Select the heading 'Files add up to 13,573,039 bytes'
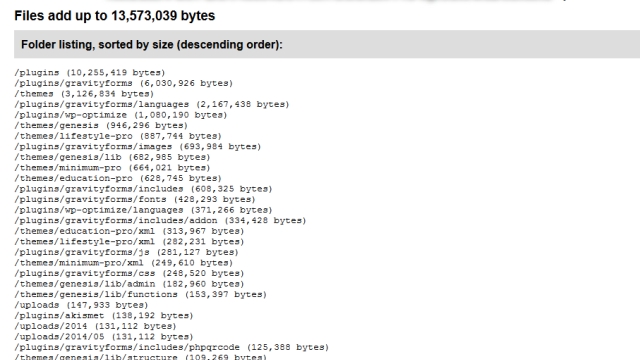Image resolution: width=640 pixels, height=360 pixels. coord(114,16)
